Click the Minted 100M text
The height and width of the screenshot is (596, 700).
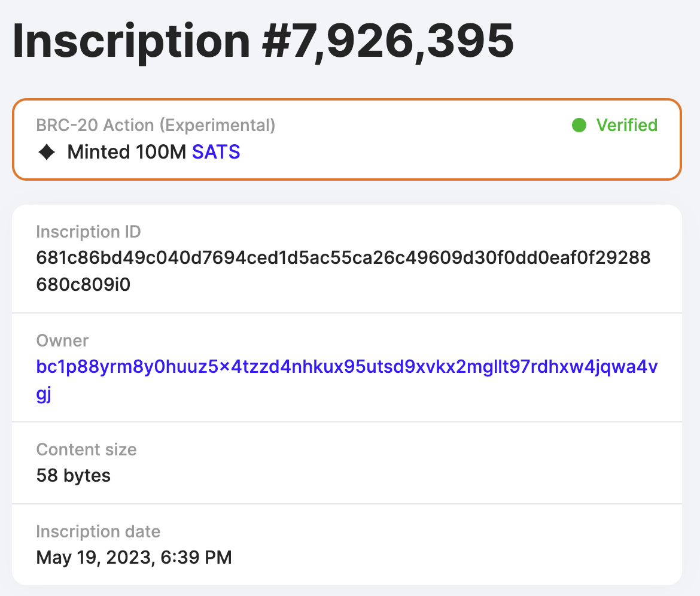127,152
